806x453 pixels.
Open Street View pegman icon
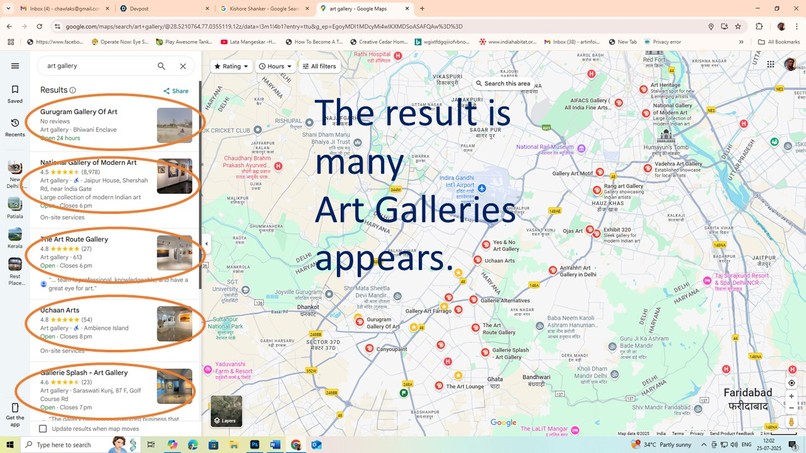792,422
